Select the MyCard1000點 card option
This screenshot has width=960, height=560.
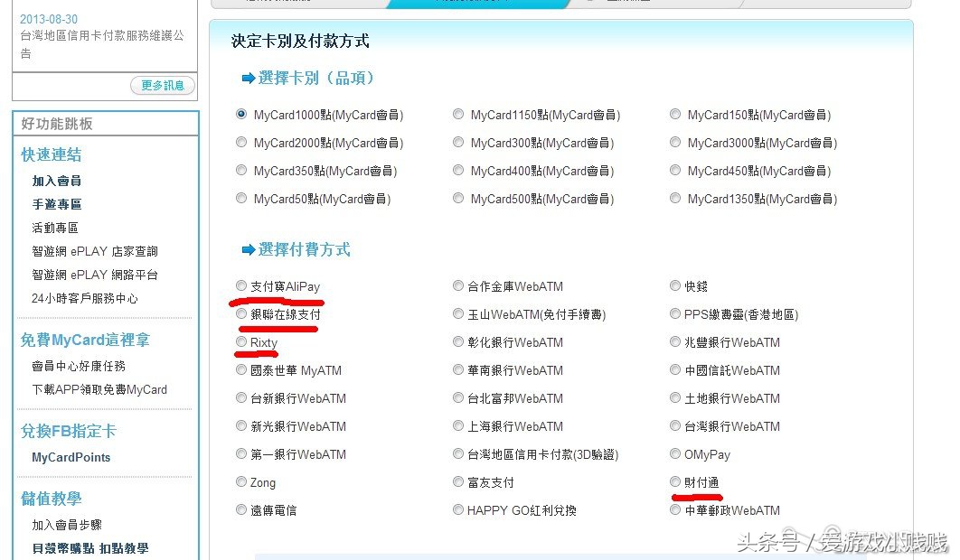[x=241, y=115]
